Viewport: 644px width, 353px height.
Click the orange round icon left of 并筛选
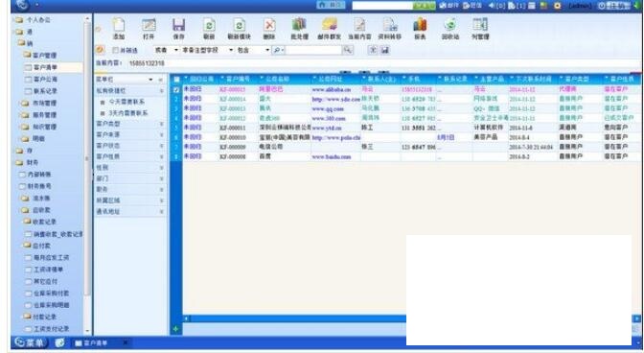(x=100, y=50)
